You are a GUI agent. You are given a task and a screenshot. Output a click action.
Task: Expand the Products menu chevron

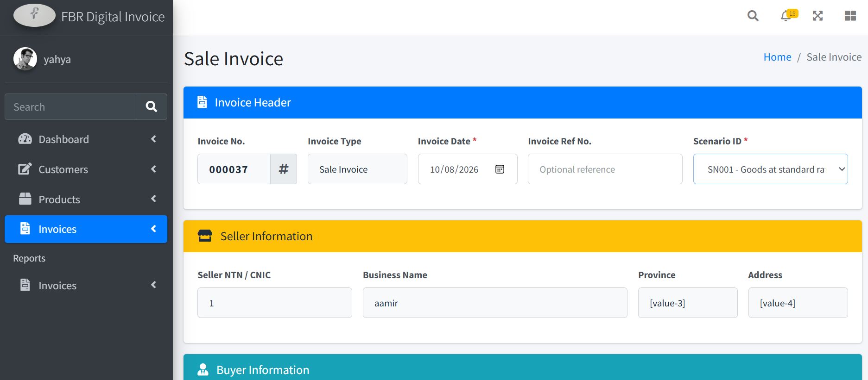pyautogui.click(x=153, y=199)
